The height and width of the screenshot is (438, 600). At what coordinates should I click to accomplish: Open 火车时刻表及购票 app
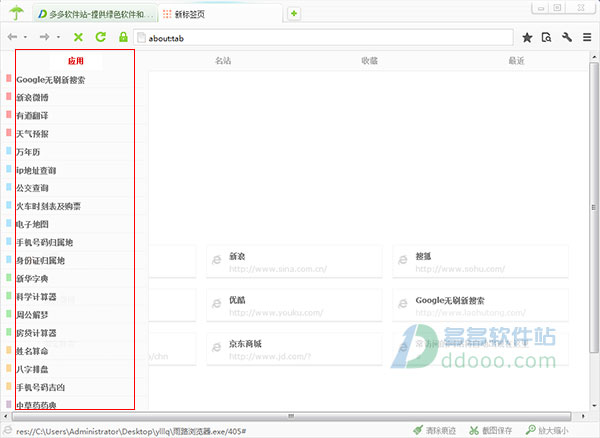(48, 206)
